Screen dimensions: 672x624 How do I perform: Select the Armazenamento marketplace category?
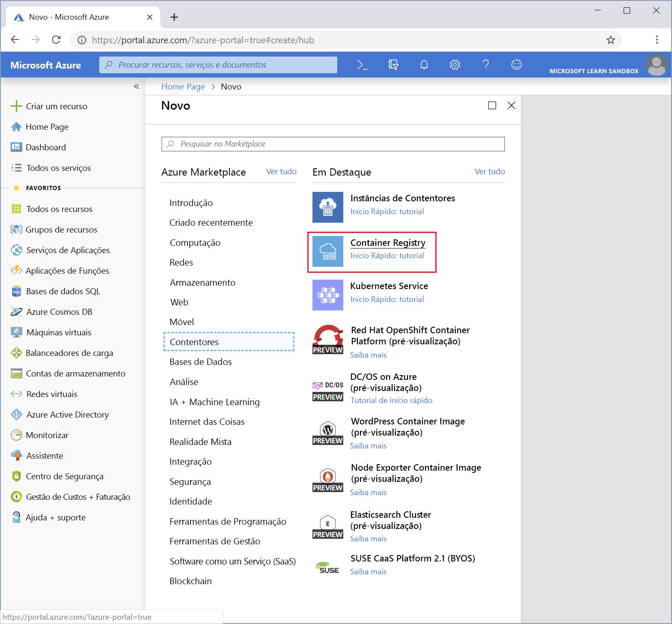click(202, 283)
